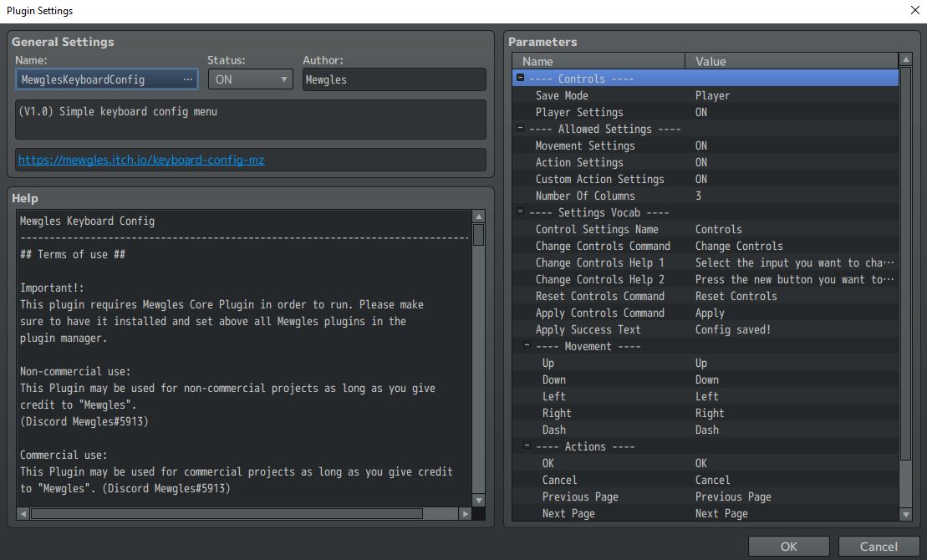Viewport: 927px width, 560px height.
Task: Open the Status dropdown
Action: [251, 79]
